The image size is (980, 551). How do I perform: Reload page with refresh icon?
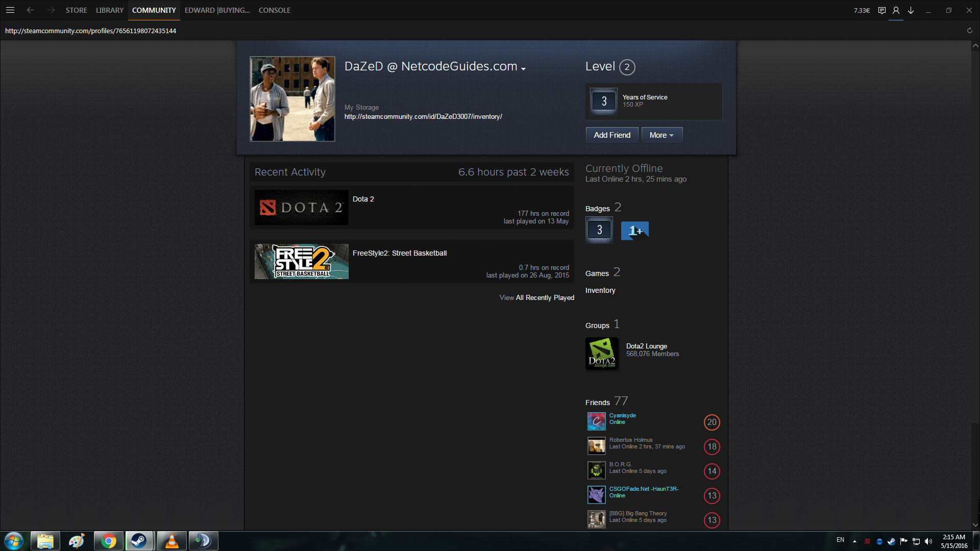(970, 31)
